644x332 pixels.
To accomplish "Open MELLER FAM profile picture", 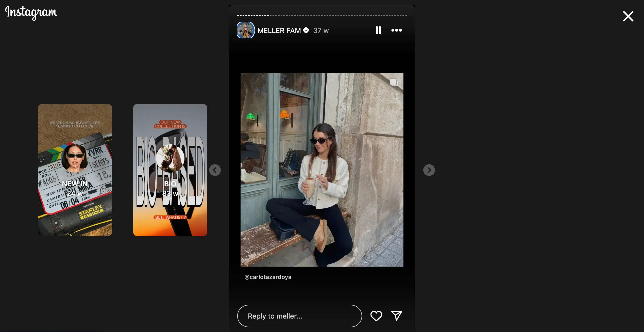I will pyautogui.click(x=246, y=30).
